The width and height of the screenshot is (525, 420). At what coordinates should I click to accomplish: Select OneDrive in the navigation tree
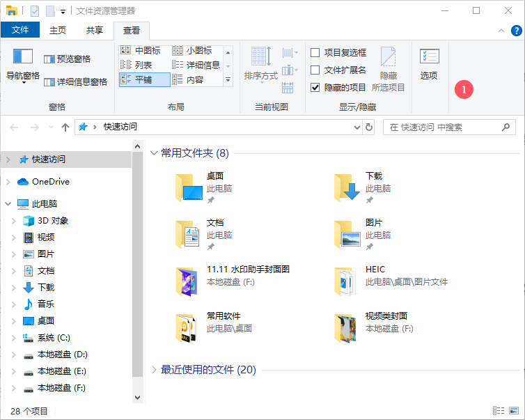tap(51, 182)
